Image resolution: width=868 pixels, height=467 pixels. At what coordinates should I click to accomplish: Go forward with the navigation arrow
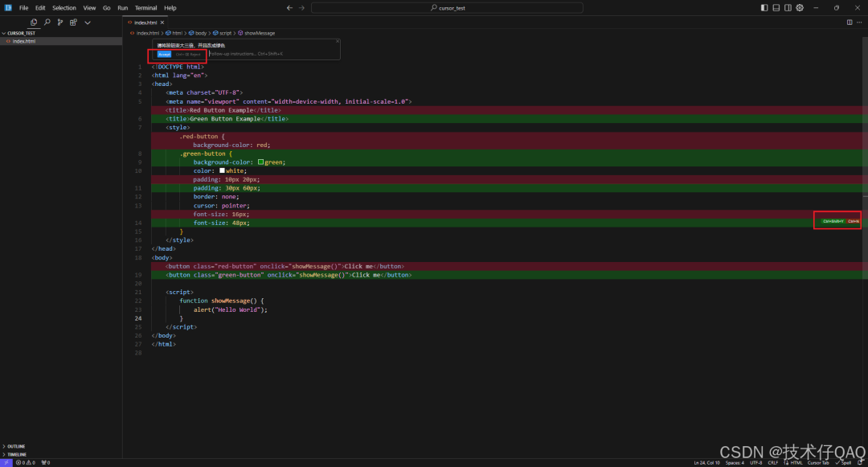tap(301, 8)
